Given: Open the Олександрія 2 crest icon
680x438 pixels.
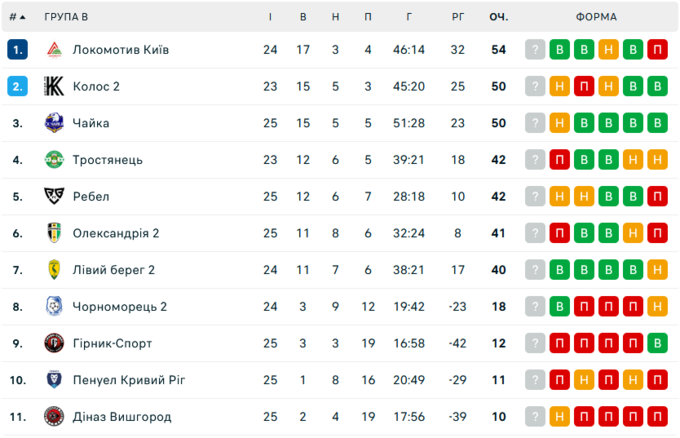Looking at the screenshot, I should (54, 233).
